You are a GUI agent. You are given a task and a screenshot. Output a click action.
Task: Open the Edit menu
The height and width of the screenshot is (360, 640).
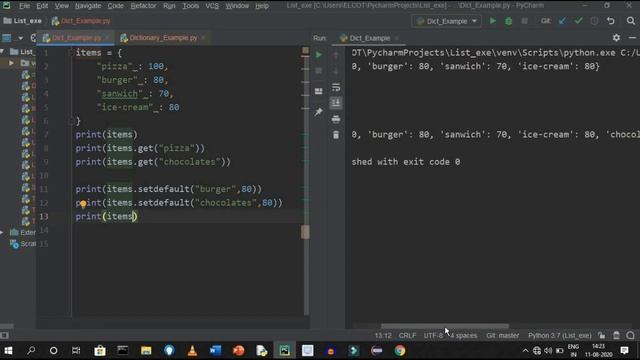42,6
